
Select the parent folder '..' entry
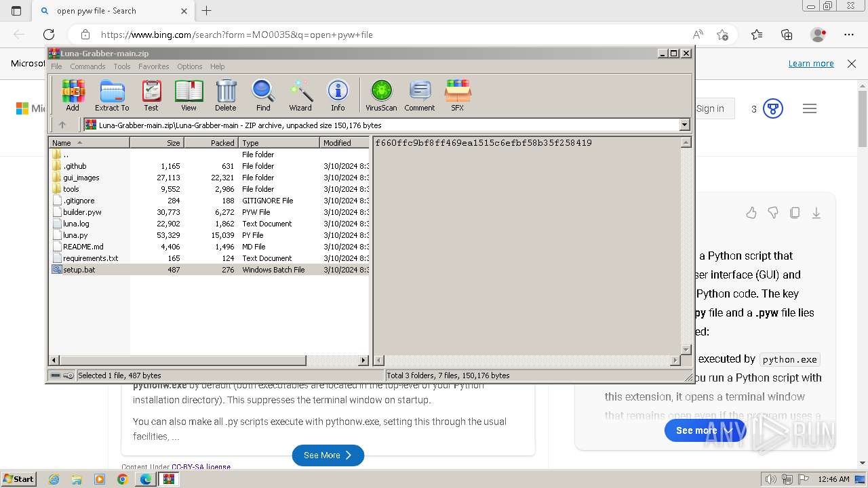tap(210, 155)
